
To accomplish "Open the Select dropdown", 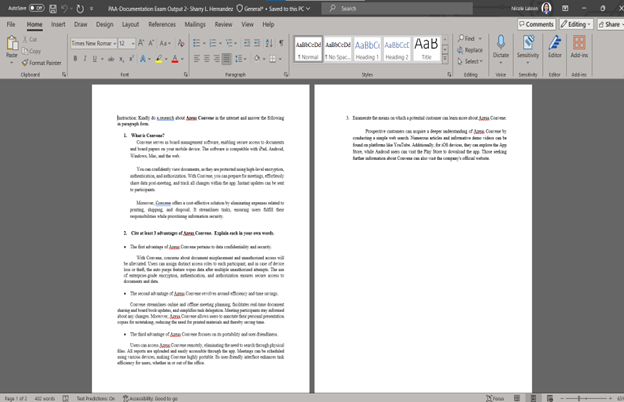I will [x=470, y=61].
